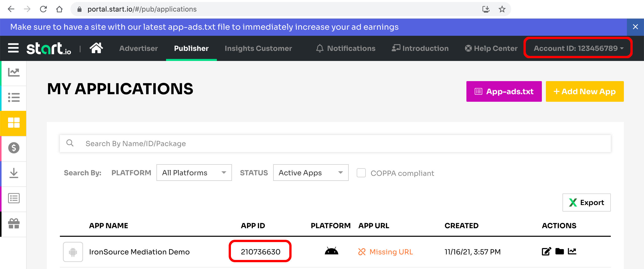
Task: Click the downloads icon in the sidebar
Action: pos(14,173)
